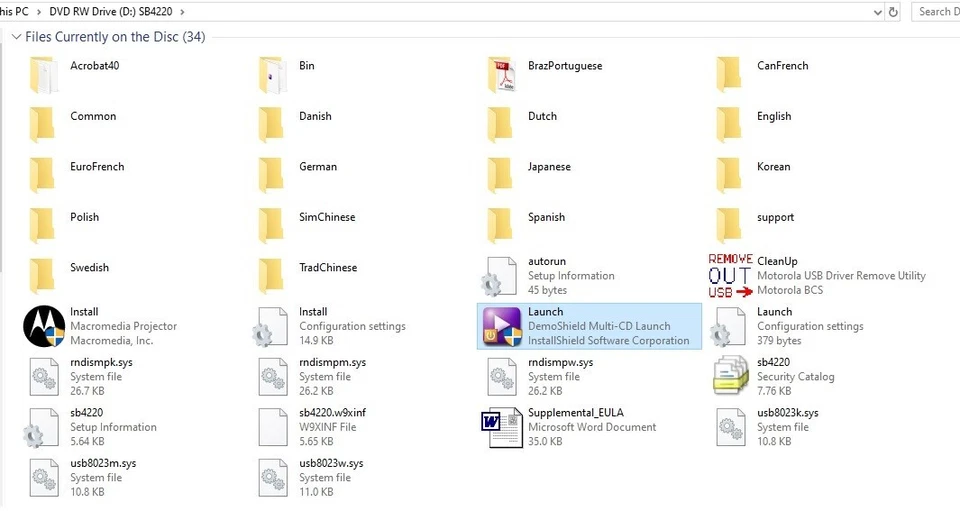The image size is (960, 511).
Task: Click the Supplemental_EULA file name
Action: [x=576, y=412]
